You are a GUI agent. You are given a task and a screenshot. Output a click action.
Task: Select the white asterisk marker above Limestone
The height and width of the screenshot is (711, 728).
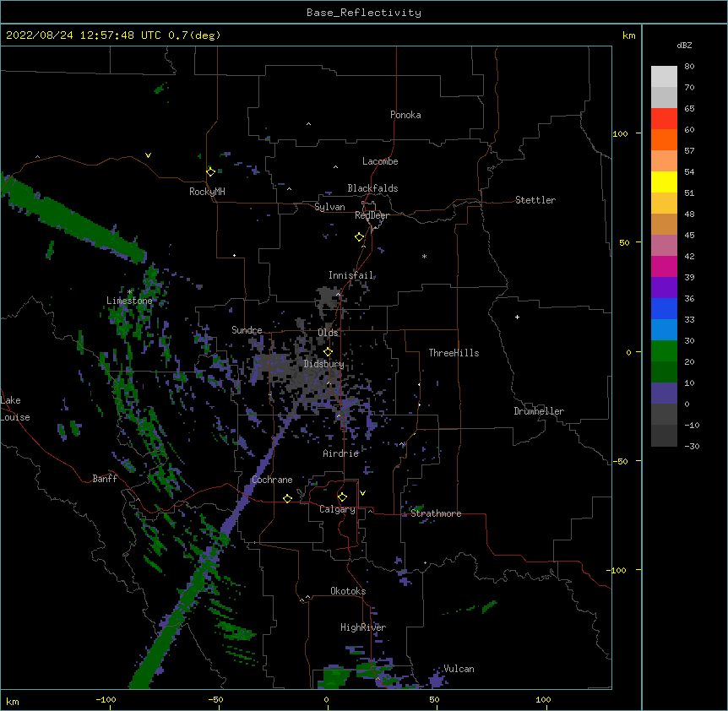coord(129,292)
